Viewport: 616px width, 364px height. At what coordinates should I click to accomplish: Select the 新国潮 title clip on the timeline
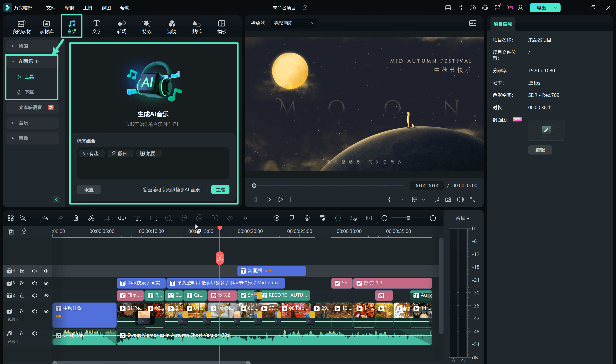(271, 271)
